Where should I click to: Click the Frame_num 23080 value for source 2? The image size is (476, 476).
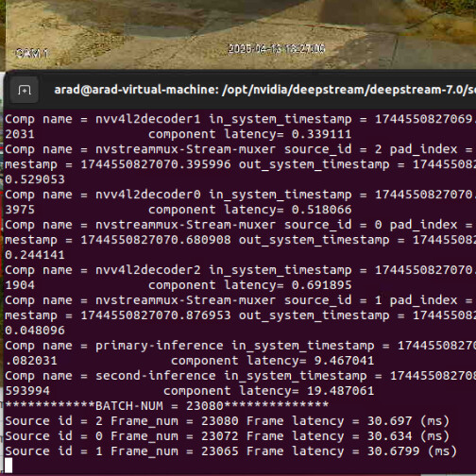click(220, 421)
